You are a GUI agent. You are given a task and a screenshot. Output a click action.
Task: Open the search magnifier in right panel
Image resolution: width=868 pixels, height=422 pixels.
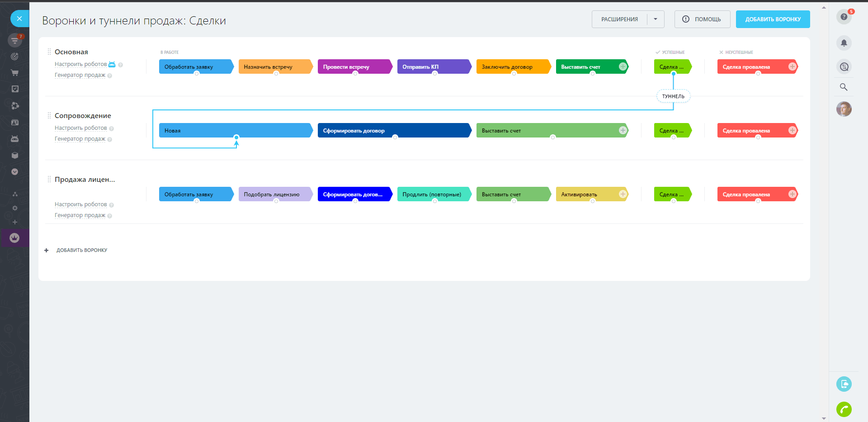(x=844, y=87)
